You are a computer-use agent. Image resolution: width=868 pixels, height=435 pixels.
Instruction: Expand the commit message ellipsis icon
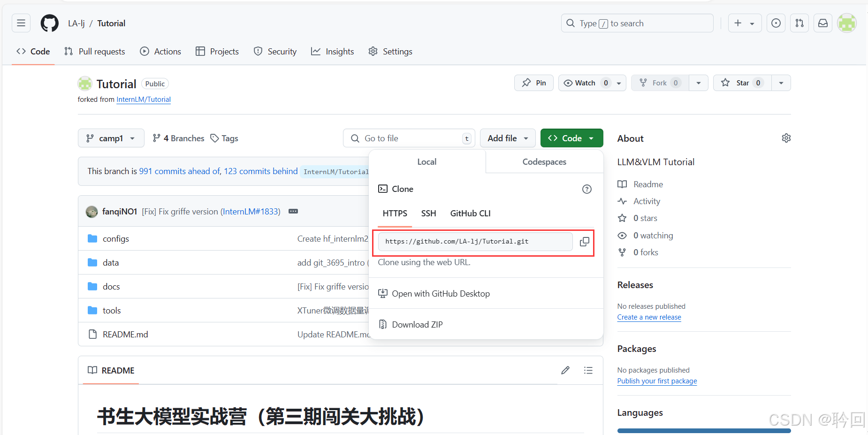point(293,211)
